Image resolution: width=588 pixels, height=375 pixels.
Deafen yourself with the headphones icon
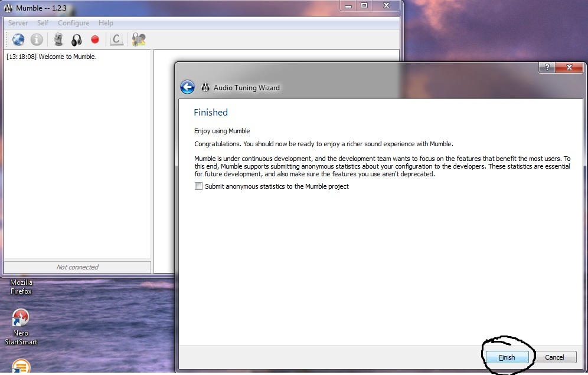(x=77, y=40)
